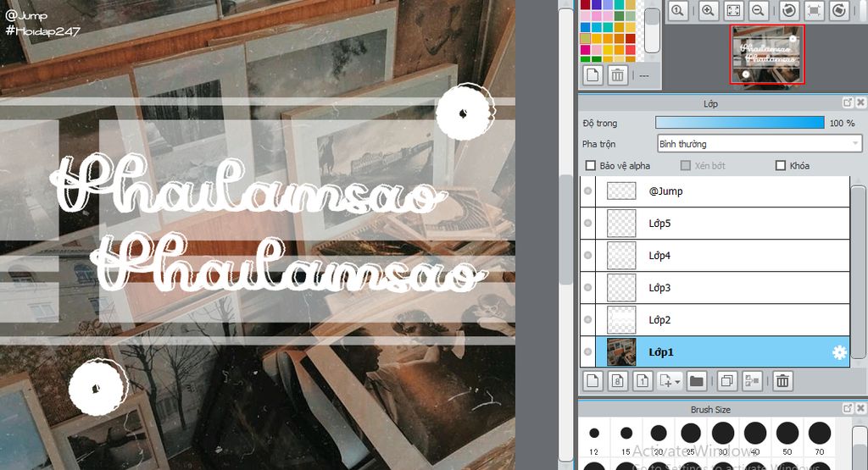
Task: Close the Lớp panel
Action: click(x=860, y=102)
